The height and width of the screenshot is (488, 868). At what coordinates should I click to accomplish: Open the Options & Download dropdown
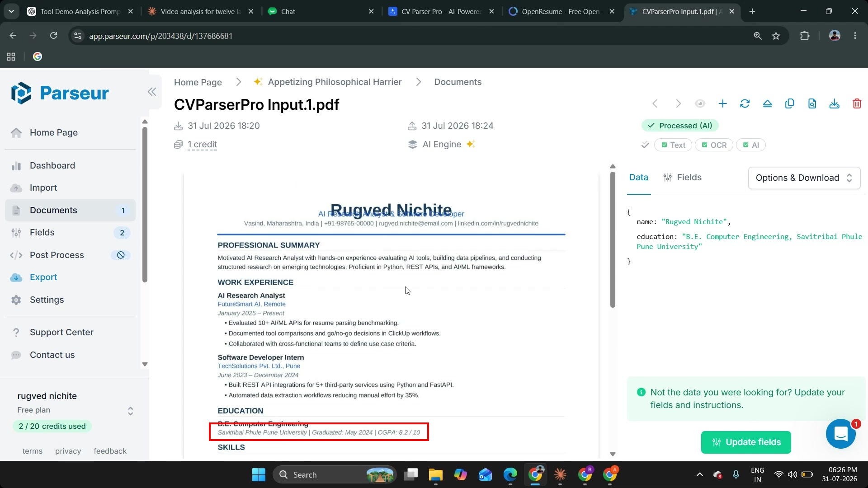tap(804, 178)
